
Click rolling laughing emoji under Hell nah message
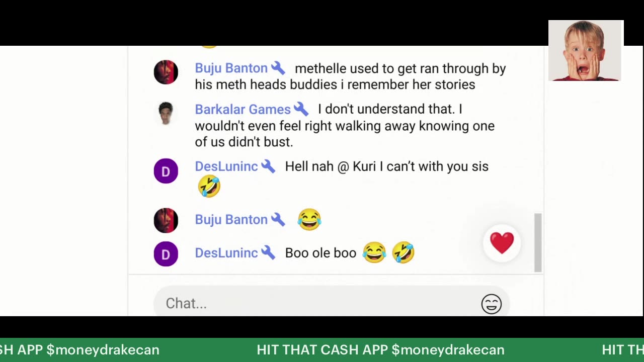coord(209,186)
